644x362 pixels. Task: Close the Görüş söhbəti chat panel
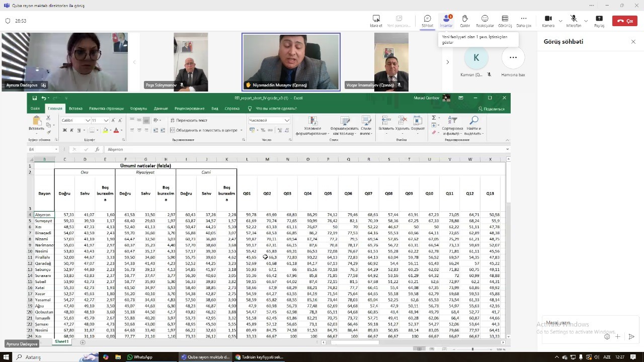pyautogui.click(x=633, y=42)
